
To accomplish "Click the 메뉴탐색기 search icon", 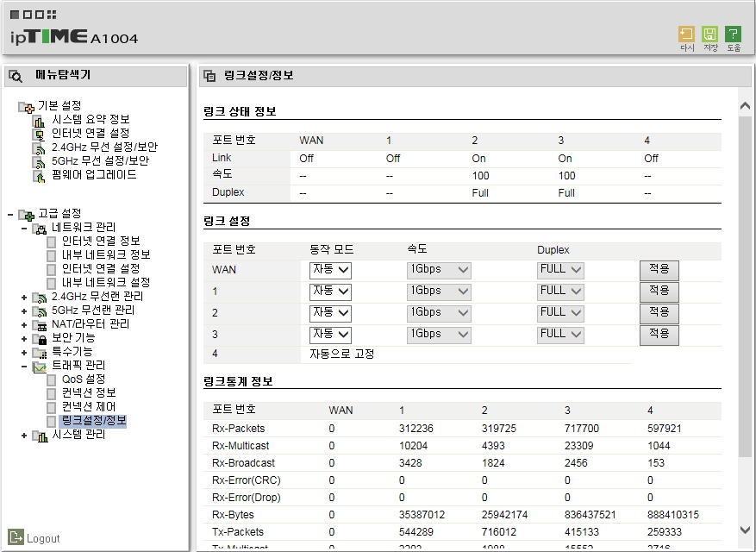I will tap(16, 76).
